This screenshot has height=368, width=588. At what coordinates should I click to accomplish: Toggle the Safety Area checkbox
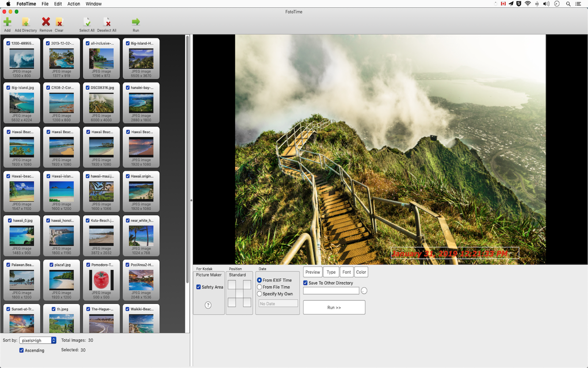pos(198,287)
